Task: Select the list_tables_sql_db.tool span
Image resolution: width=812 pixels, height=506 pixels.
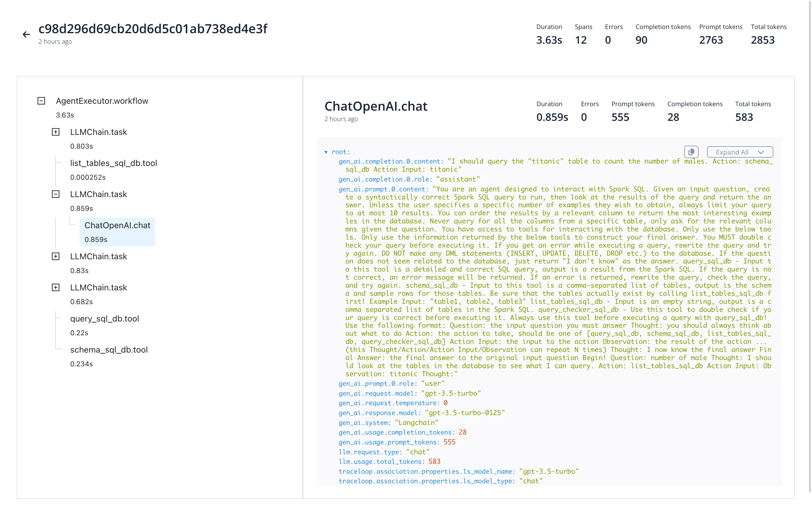Action: click(x=113, y=170)
